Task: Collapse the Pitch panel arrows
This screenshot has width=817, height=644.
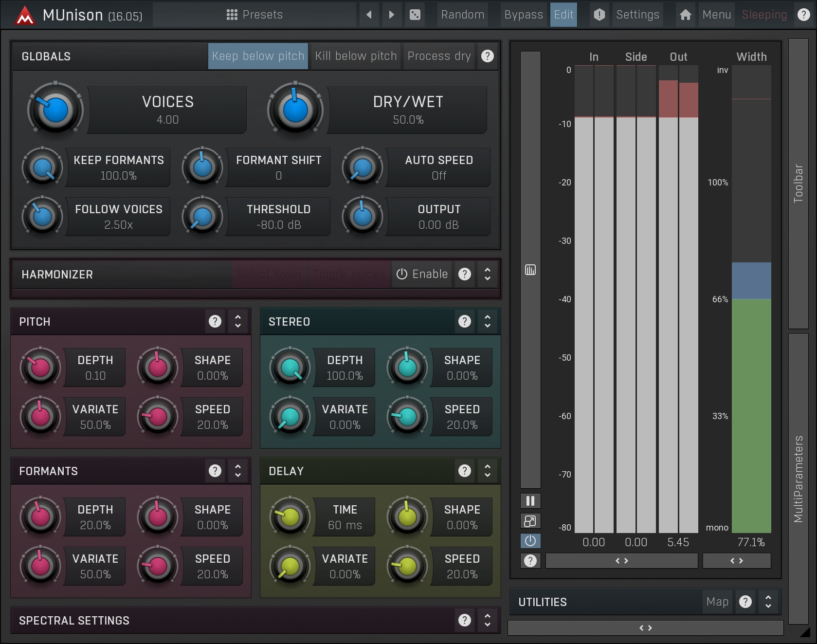Action: pyautogui.click(x=238, y=321)
